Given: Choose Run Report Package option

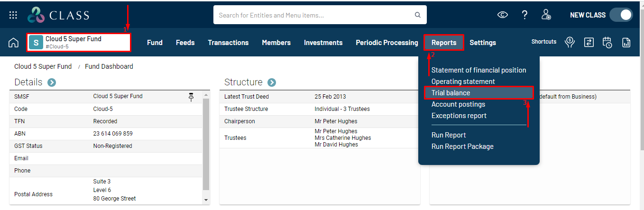Looking at the screenshot, I should (x=462, y=146).
